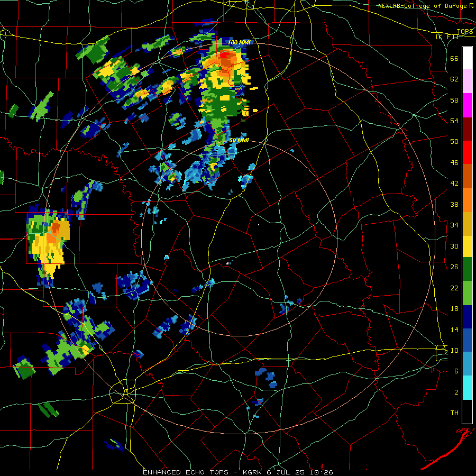476x476 pixels.
Task: Click the 100 NMI range ring label
Action: [x=239, y=42]
